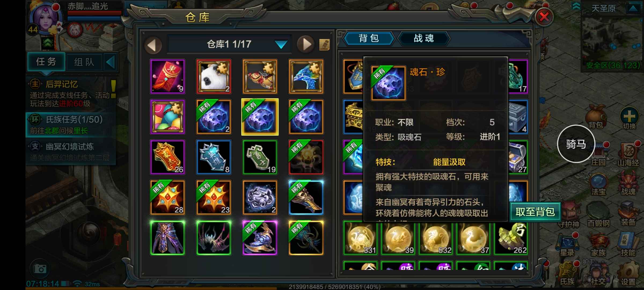Viewport: 644px width, 290px height.
Task: Select the purple armor robe item
Action: pos(167,238)
